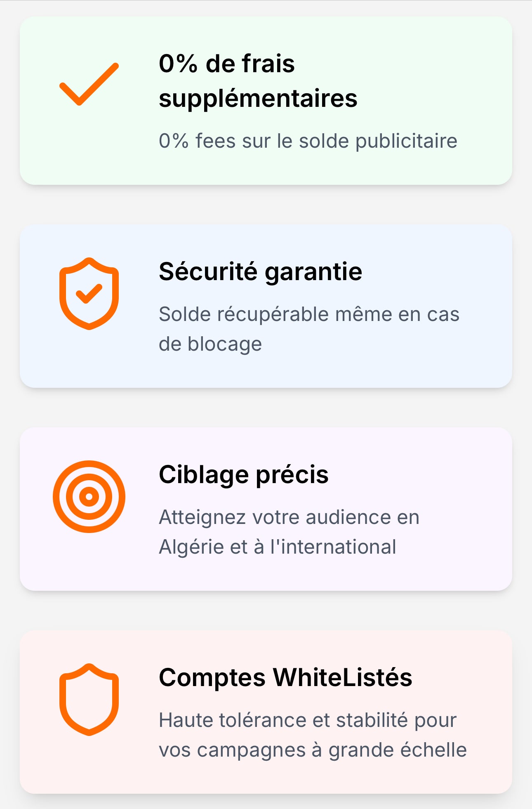The image size is (532, 809).
Task: Open the "Ciblage précis" heading
Action: (243, 474)
